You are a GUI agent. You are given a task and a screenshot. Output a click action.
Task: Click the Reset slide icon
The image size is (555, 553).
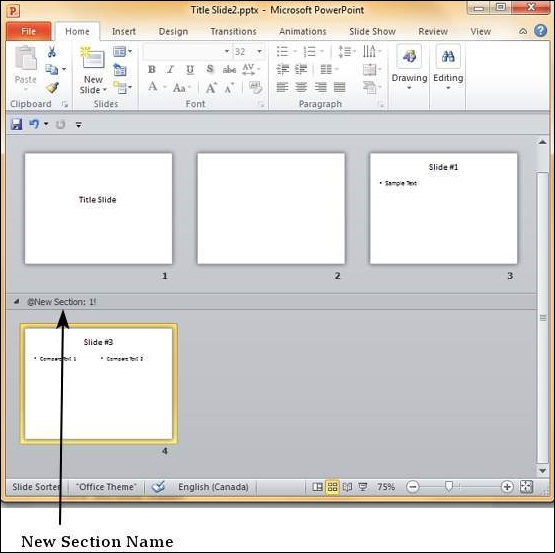(120, 69)
